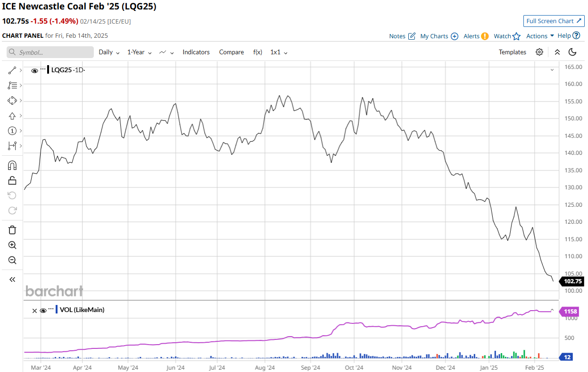The image size is (588, 372).
Task: Click the Full Screen Chart button
Action: point(554,21)
